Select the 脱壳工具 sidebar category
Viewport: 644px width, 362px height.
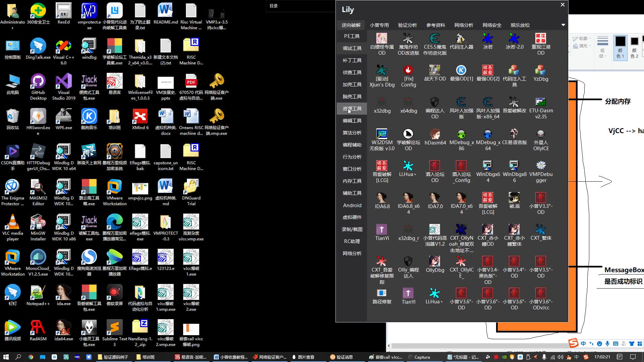pyautogui.click(x=352, y=97)
